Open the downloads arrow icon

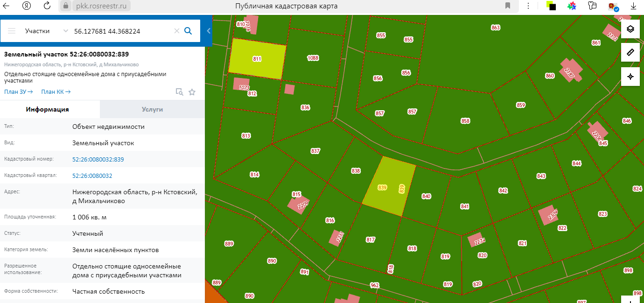pos(634,6)
